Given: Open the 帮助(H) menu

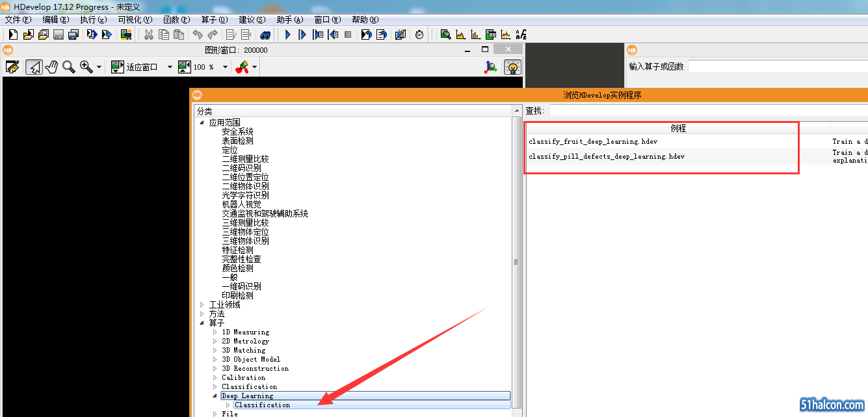Looking at the screenshot, I should tap(365, 20).
